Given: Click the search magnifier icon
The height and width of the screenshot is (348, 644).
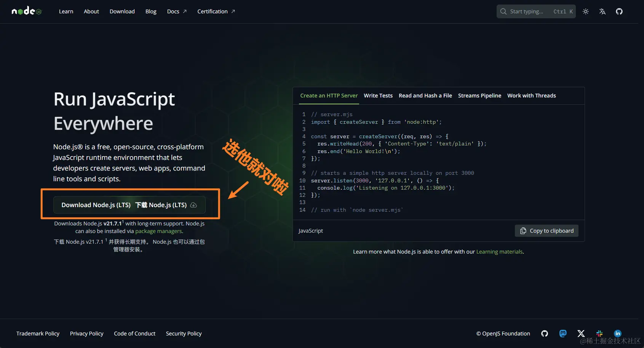Looking at the screenshot, I should point(503,11).
